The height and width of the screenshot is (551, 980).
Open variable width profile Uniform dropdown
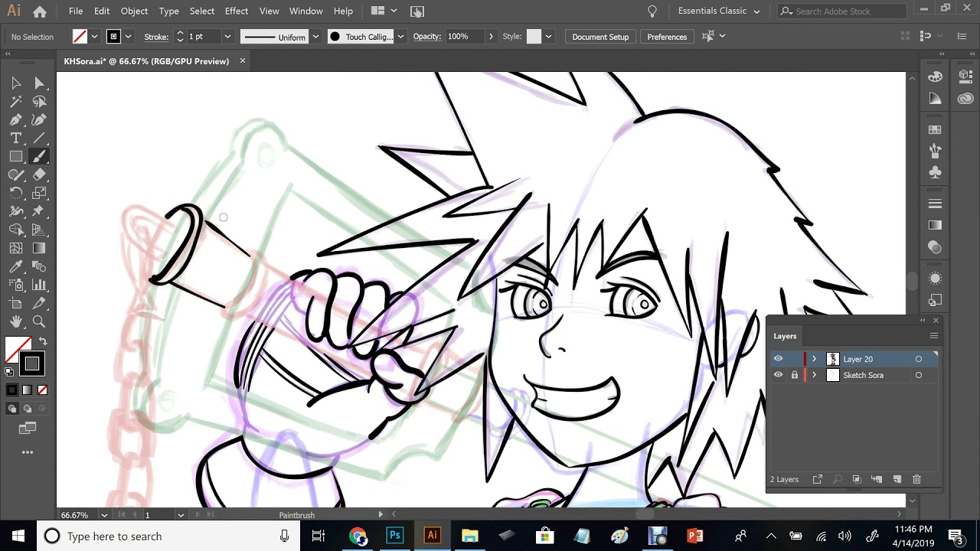click(x=315, y=37)
